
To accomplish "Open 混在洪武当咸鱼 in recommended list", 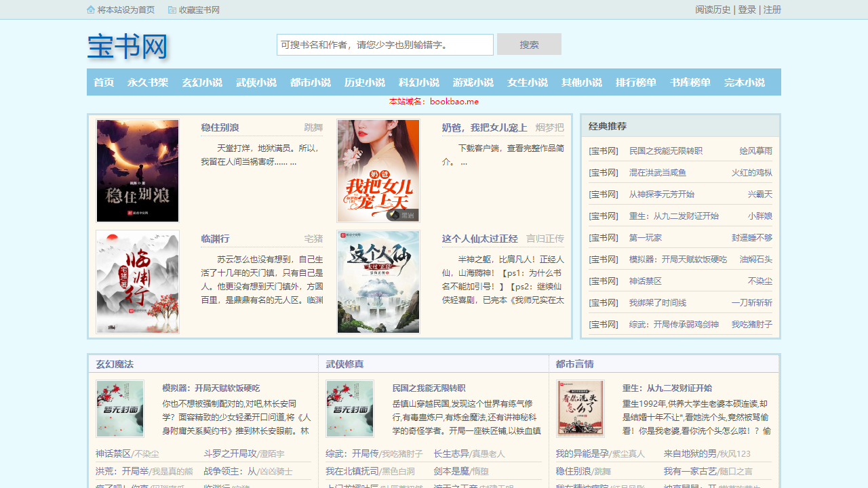I will click(658, 172).
